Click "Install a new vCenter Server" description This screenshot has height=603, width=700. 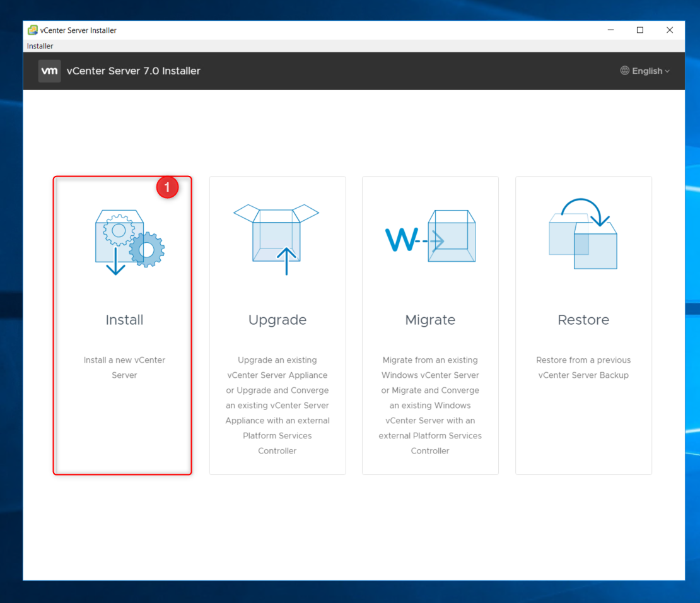click(x=124, y=368)
